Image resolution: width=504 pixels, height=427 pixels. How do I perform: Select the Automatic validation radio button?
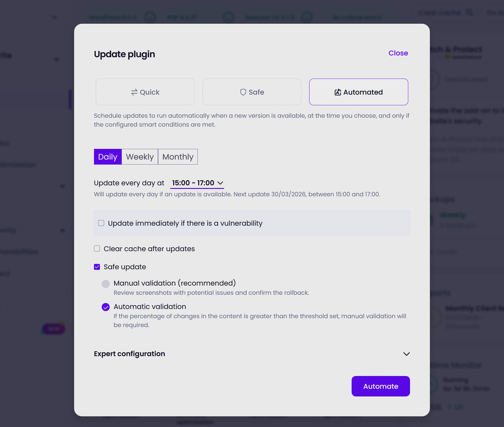[106, 307]
